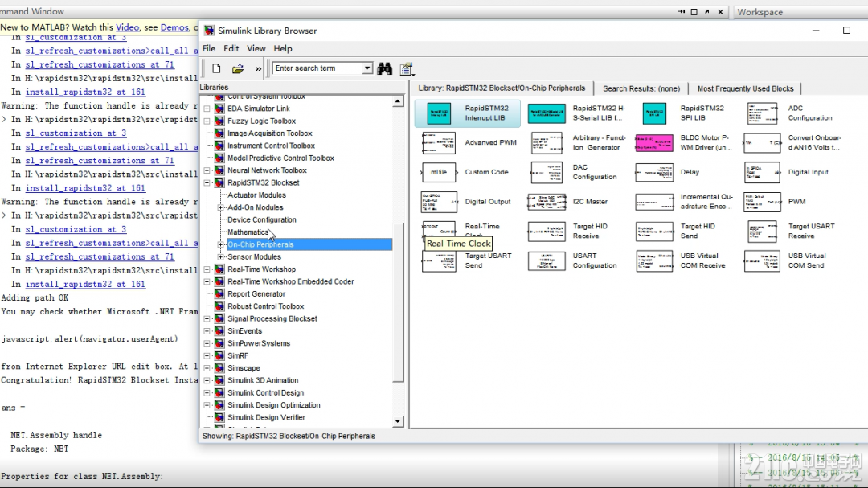The image size is (868, 488).
Task: Expand the Sensor Modules node
Action: click(x=220, y=257)
